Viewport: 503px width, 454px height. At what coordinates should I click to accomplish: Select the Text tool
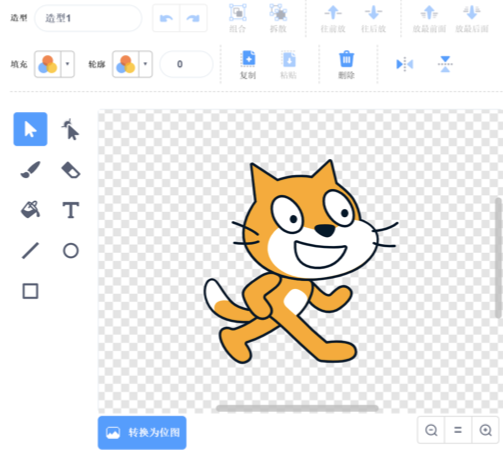(71, 210)
